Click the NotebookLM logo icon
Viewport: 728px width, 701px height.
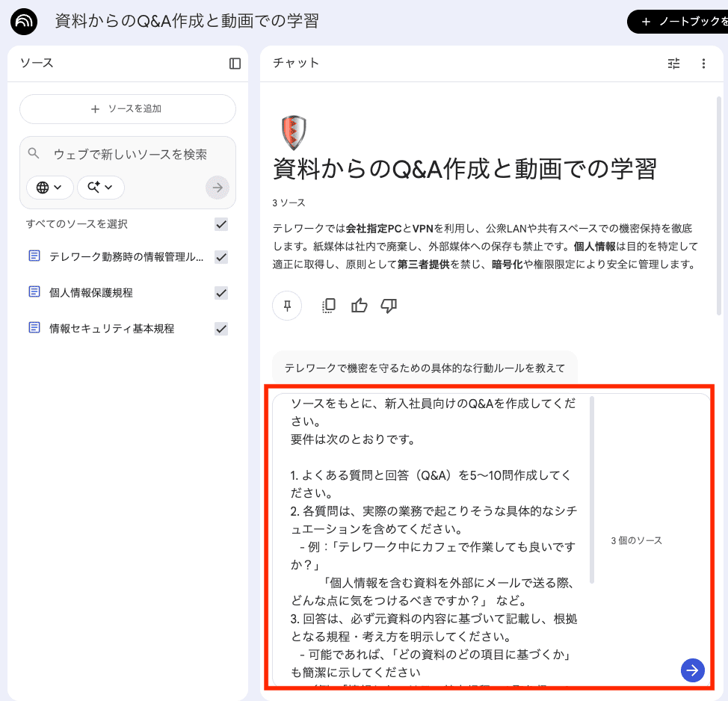pyautogui.click(x=25, y=22)
